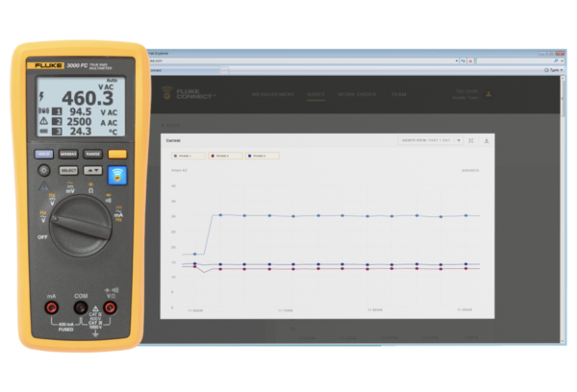This screenshot has height=392, width=577.
Task: Refresh the page in Internet Explorer
Action: [x=464, y=61]
